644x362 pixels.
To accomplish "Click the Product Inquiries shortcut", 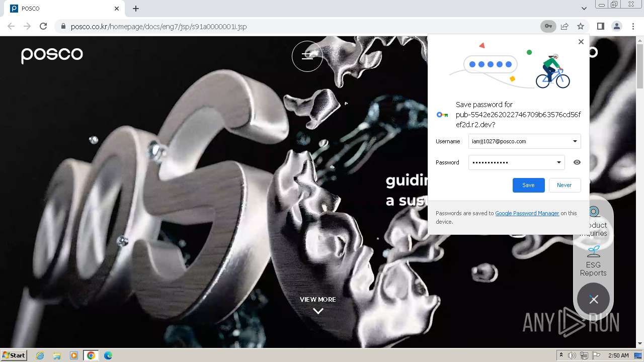I will [x=594, y=222].
